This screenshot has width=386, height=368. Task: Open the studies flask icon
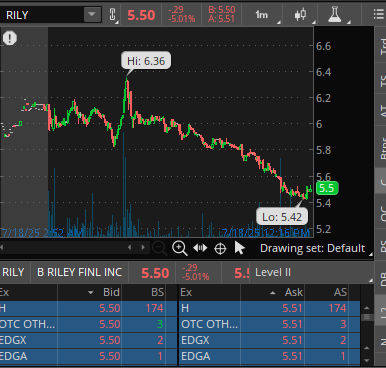[x=335, y=15]
